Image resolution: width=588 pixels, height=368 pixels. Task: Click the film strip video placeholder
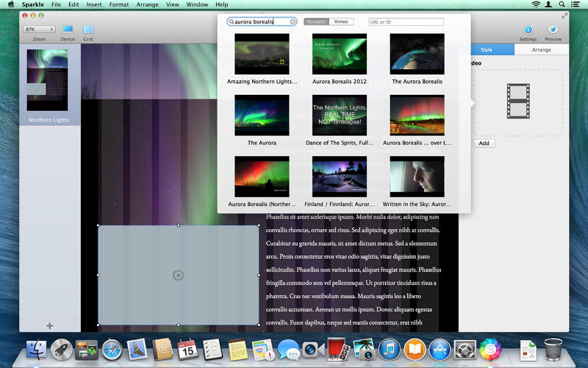[517, 102]
